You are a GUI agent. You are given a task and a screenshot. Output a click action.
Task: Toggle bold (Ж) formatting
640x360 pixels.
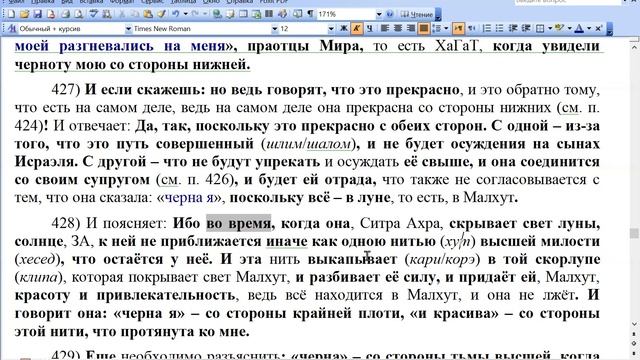pos(344,28)
